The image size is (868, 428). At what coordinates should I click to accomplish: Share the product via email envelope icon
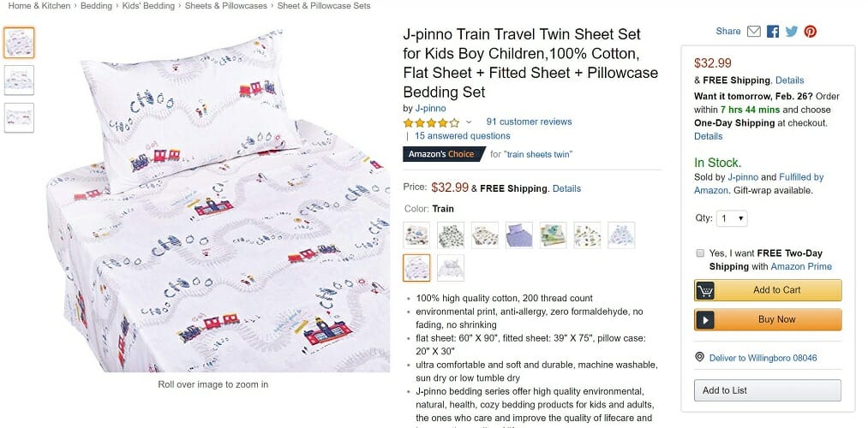point(753,32)
